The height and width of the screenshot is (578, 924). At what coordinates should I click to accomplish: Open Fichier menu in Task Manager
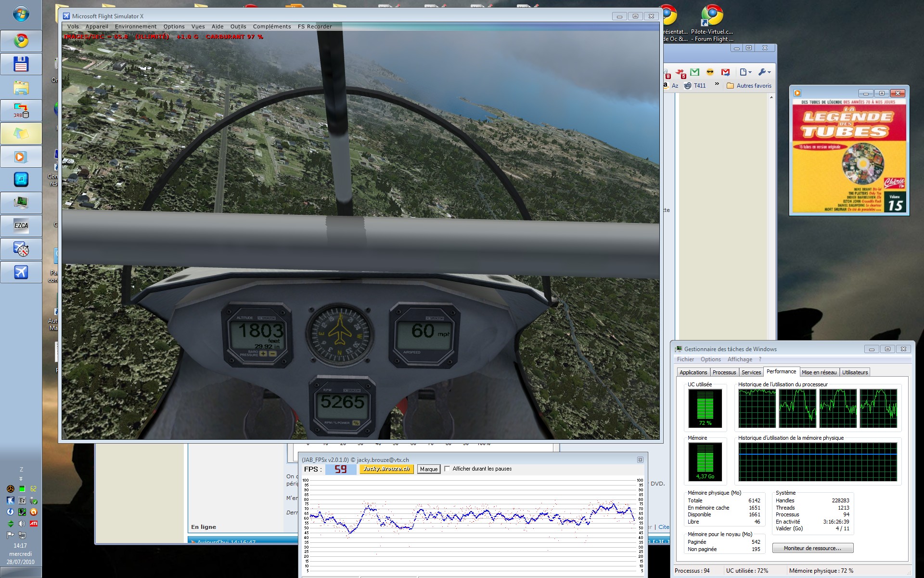point(685,359)
